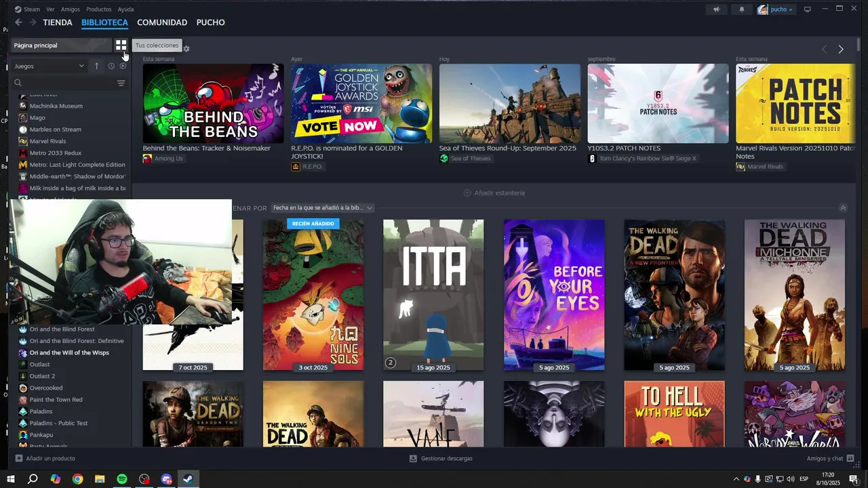
Task: Open Sea of Thieves Round-Up news
Action: (509, 103)
